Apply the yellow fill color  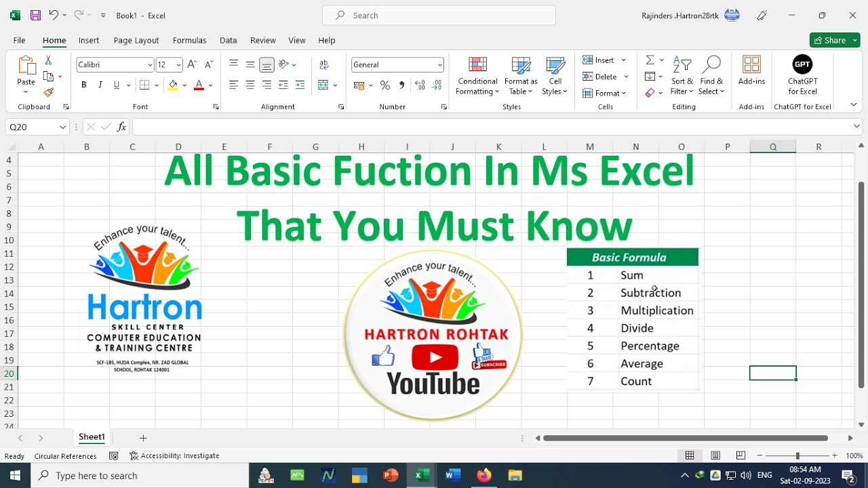[x=173, y=85]
